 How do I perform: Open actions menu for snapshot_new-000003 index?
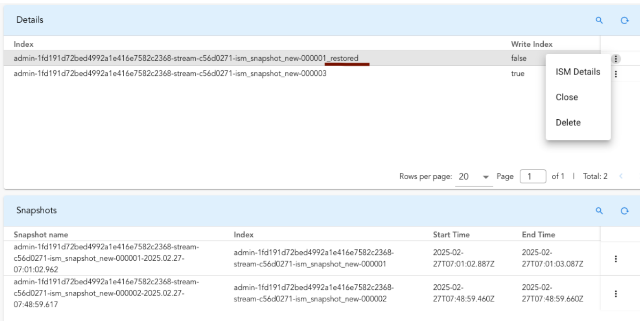616,74
